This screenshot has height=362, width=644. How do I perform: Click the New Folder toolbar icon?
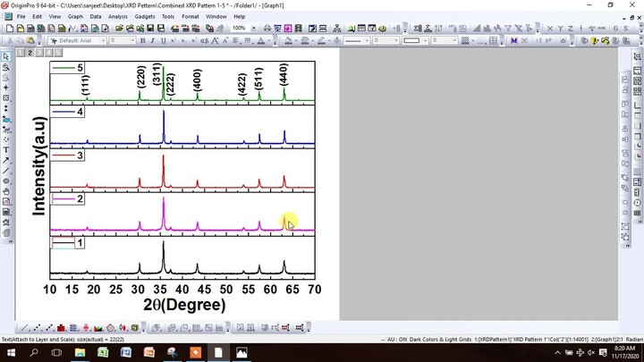(20, 29)
